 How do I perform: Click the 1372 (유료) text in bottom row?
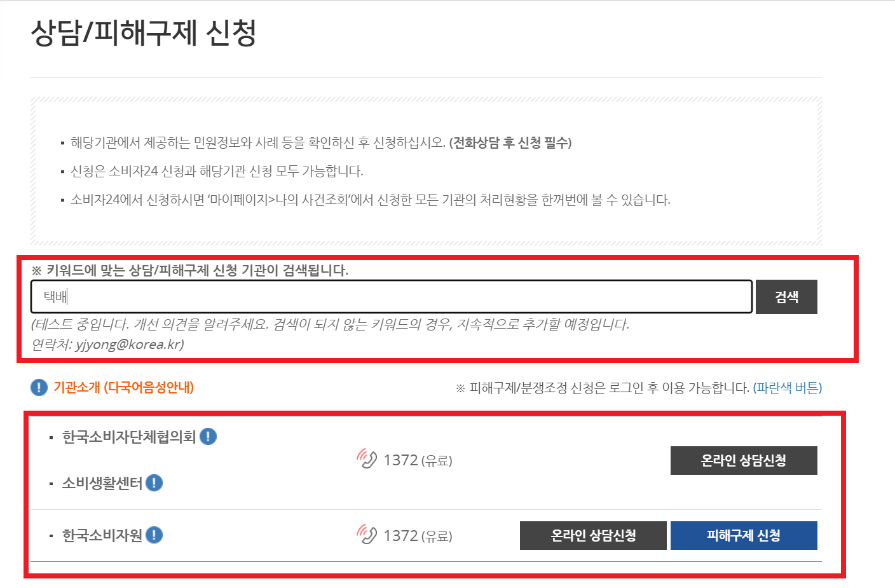coord(418,535)
